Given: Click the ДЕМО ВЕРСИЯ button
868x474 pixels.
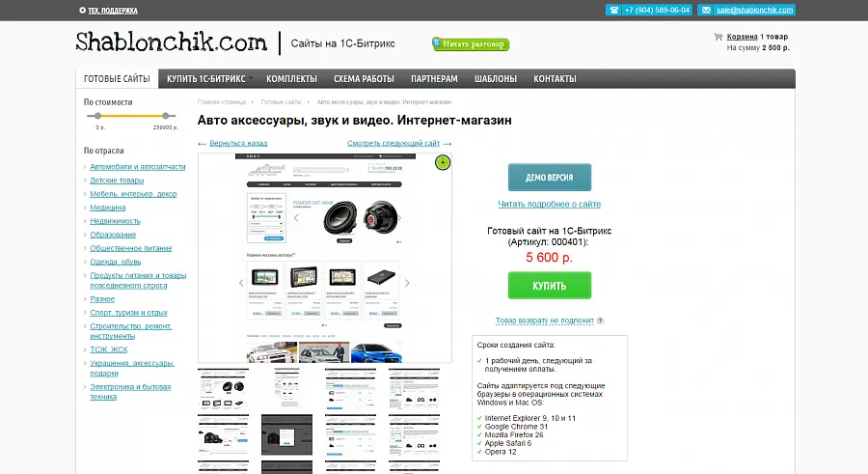Looking at the screenshot, I should tap(550, 178).
